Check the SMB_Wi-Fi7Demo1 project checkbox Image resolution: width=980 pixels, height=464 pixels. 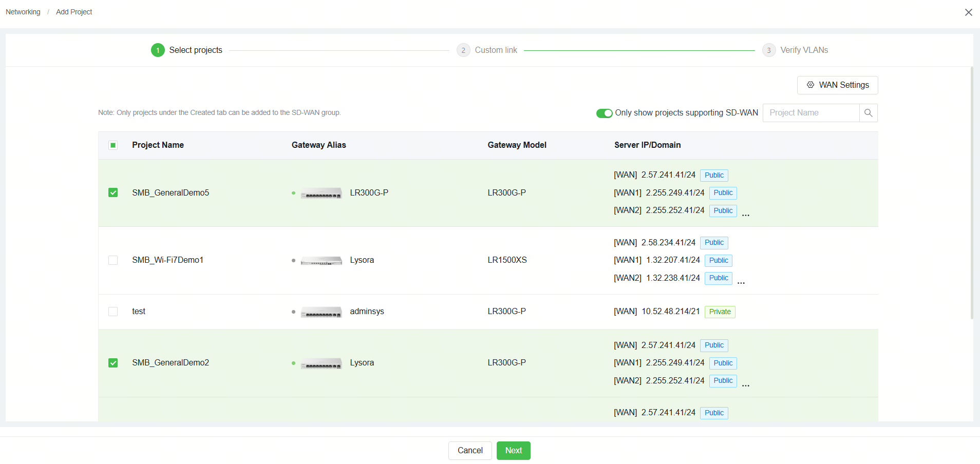click(113, 260)
